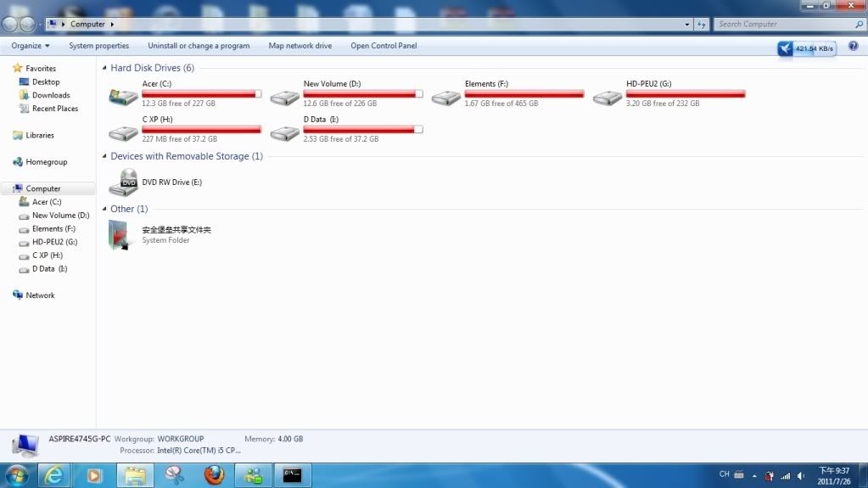Collapse the Devices with Removable Storage group
The width and height of the screenshot is (868, 488).
pos(104,157)
